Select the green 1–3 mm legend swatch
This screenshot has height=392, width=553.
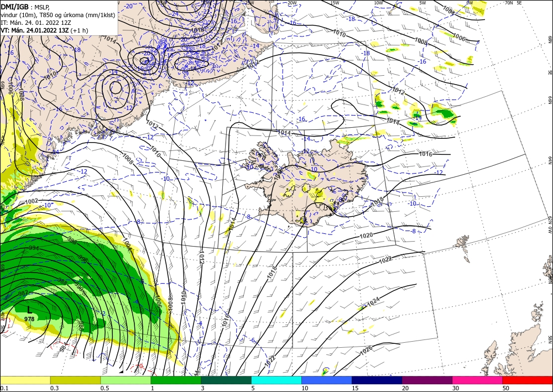[176, 380]
